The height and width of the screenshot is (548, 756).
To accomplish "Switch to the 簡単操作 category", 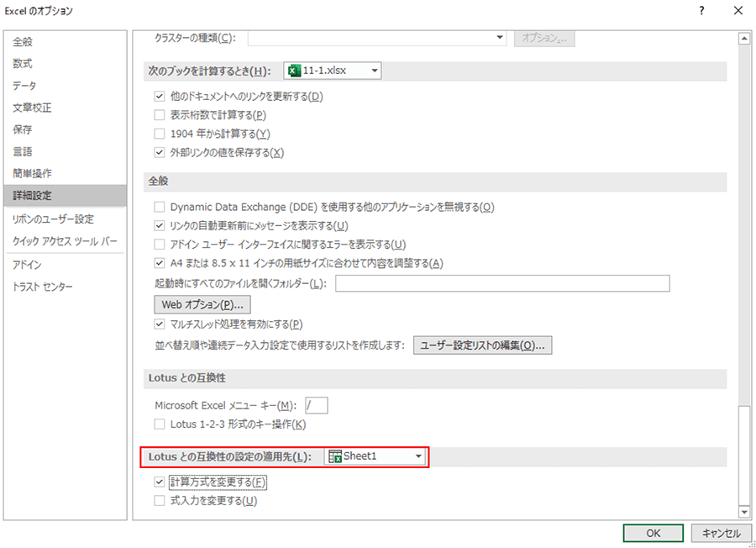I will (x=65, y=174).
